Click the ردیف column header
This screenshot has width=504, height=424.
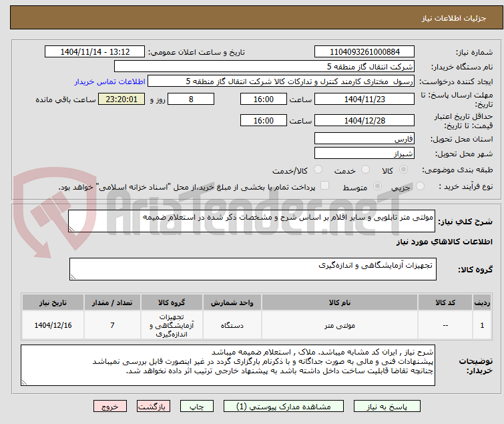(482, 303)
